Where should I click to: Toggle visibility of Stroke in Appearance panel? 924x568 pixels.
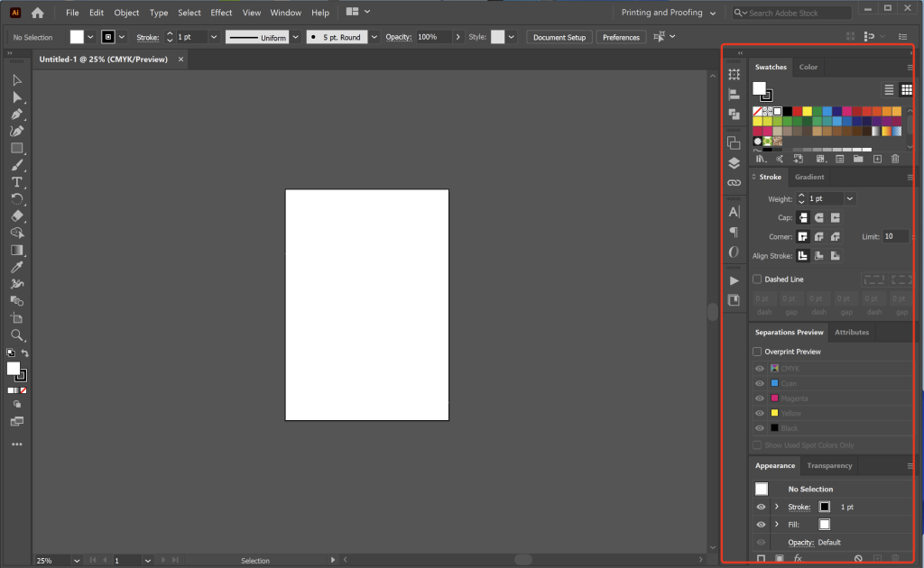761,507
